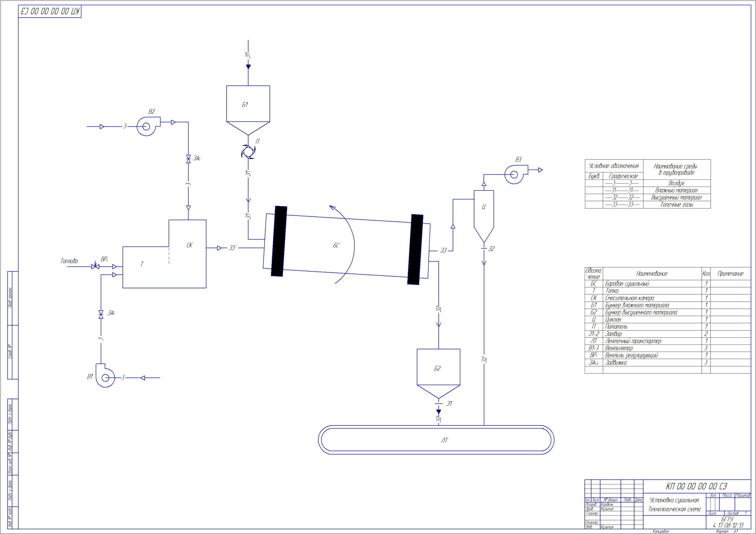Viewport: 756px width, 534px height.
Task: Click the В2 fan symbol
Action: pyautogui.click(x=148, y=126)
